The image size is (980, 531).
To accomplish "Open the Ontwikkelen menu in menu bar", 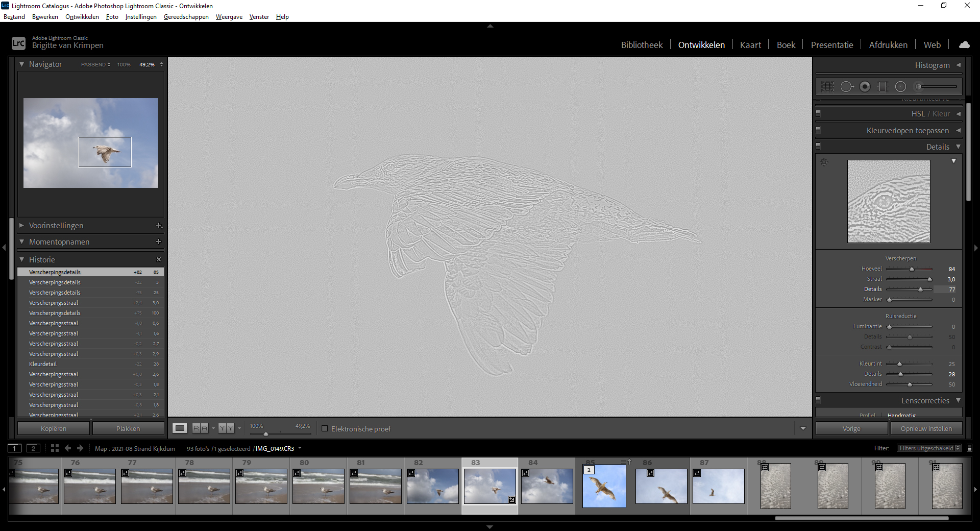I will [82, 17].
